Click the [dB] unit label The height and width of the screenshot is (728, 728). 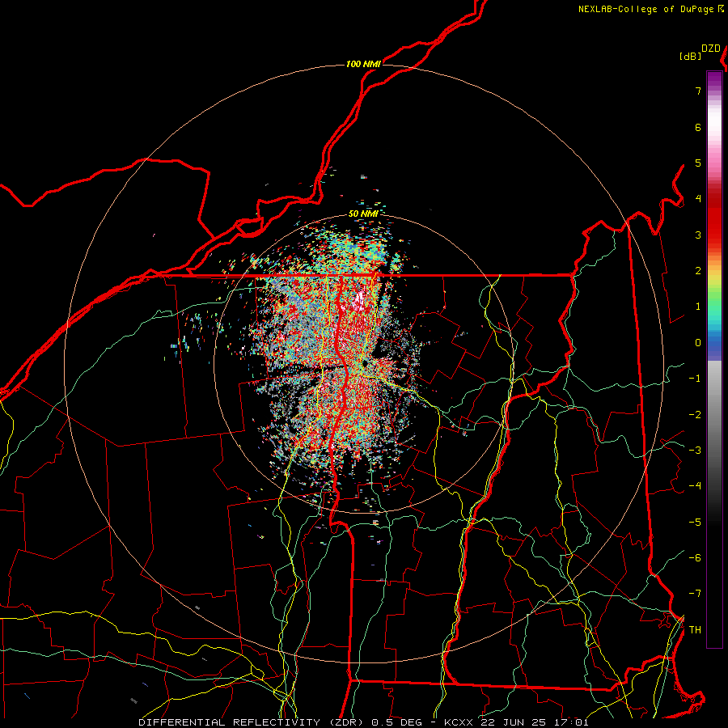(690, 56)
